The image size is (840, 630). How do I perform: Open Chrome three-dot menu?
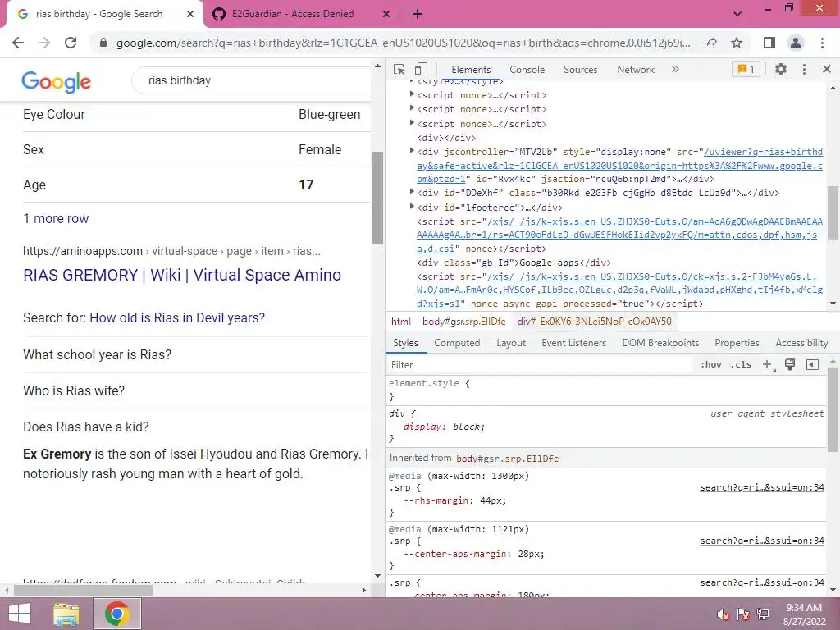point(822,43)
